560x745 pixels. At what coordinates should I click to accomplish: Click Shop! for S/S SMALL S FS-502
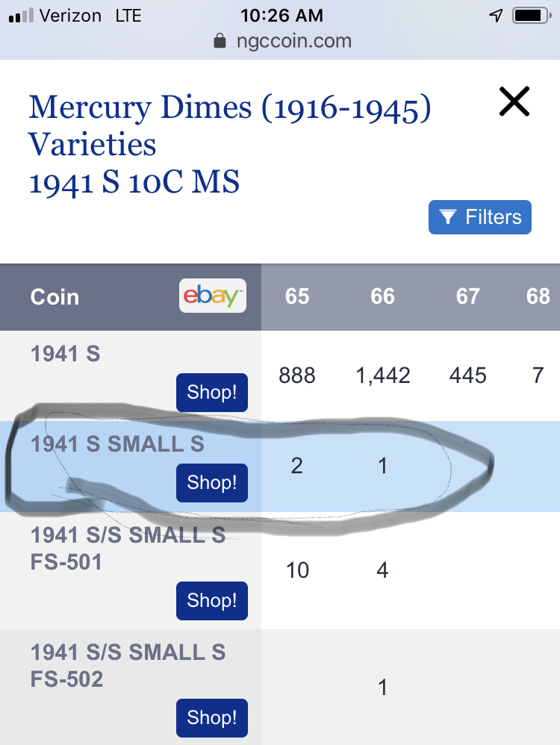coord(212,718)
